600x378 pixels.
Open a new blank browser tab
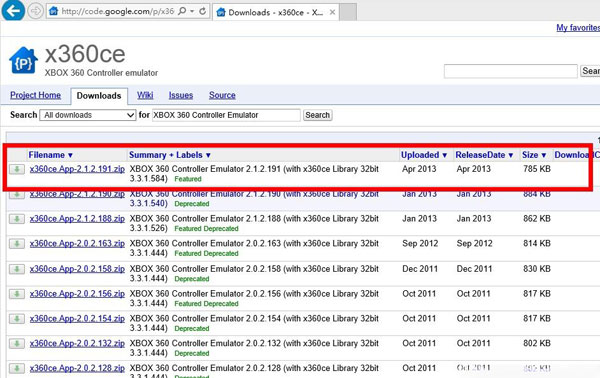click(x=348, y=12)
